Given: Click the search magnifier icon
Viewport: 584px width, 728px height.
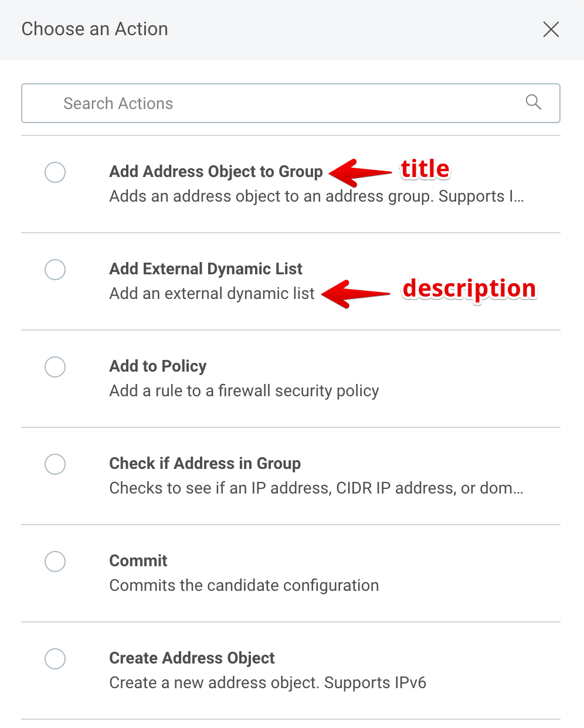Looking at the screenshot, I should 533,102.
